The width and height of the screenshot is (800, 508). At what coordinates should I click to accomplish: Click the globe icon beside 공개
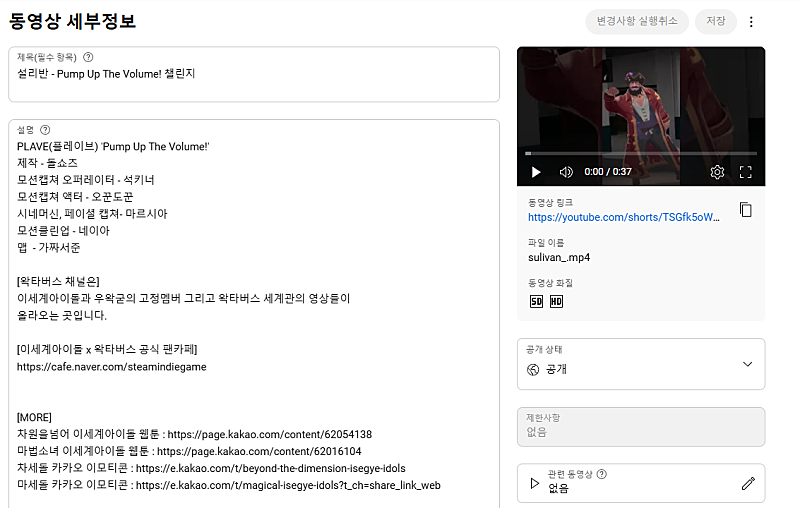point(533,370)
